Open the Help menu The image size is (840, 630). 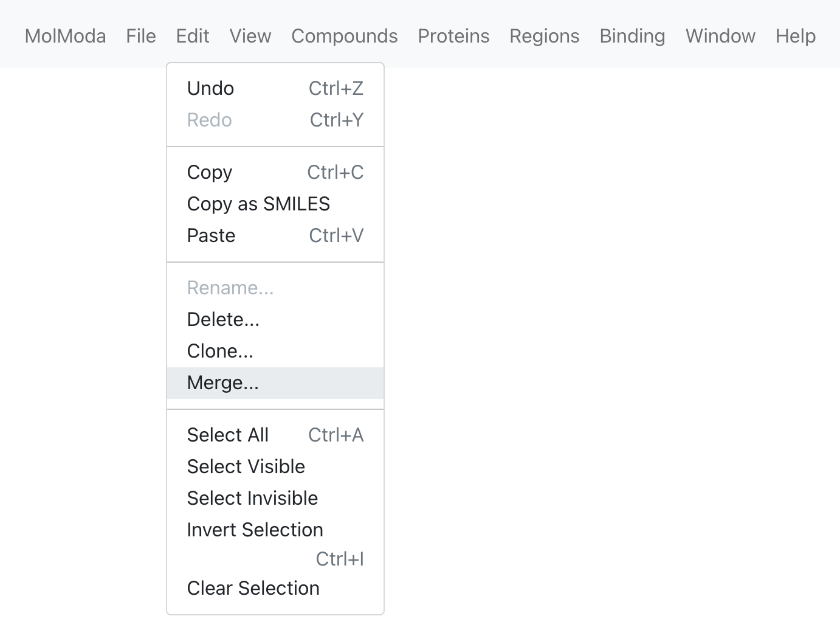click(x=796, y=36)
